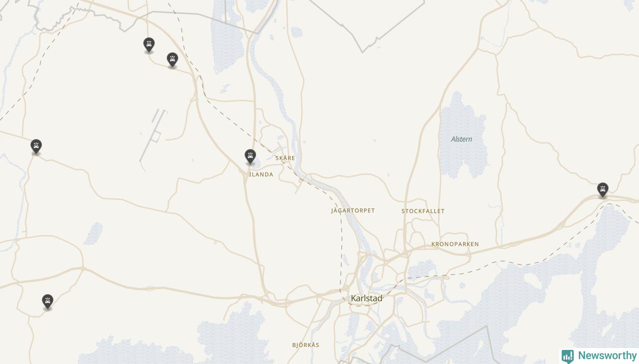Click the Newsworthy chart logo icon

pos(568,357)
